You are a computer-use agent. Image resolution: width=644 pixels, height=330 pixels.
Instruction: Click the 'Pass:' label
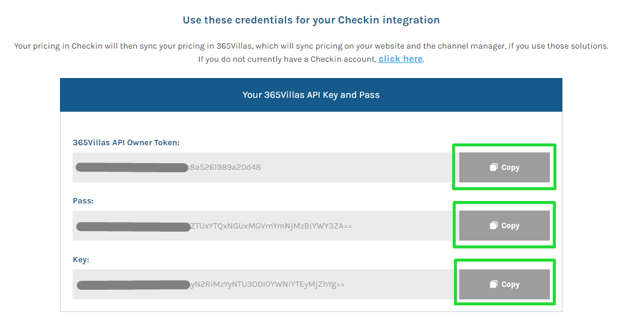[x=83, y=201]
